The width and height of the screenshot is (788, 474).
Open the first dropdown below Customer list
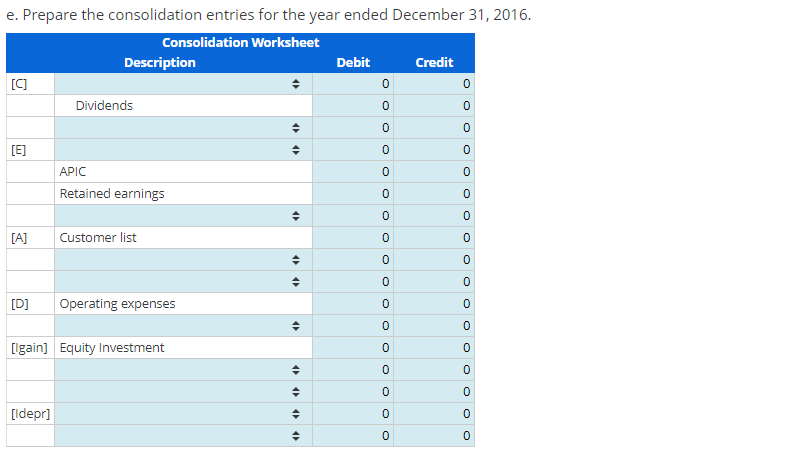(x=183, y=260)
